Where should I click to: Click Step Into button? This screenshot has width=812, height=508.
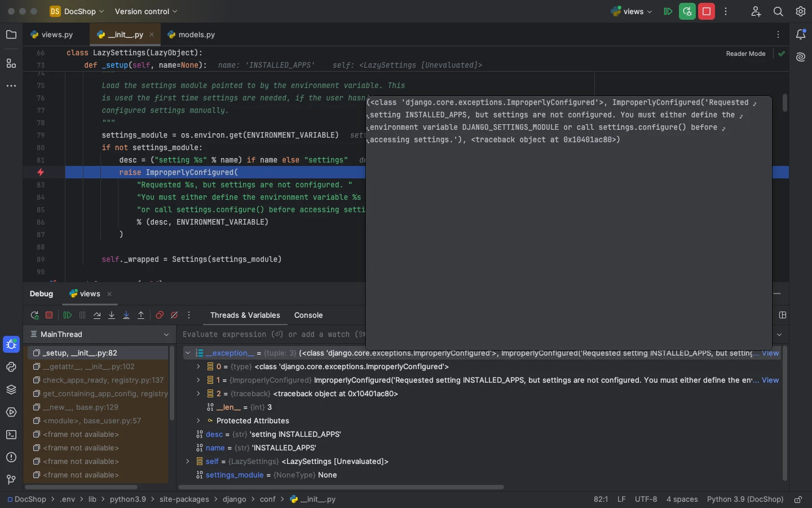112,316
